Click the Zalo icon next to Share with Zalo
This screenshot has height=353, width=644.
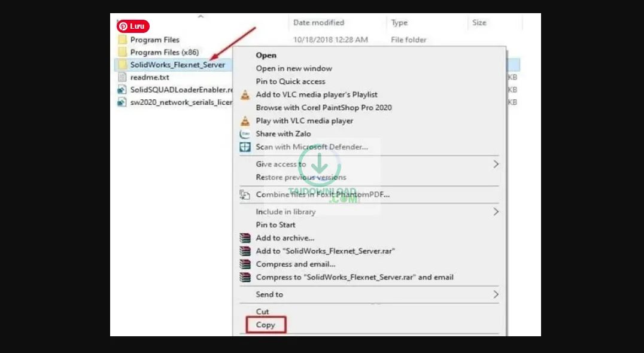coord(245,133)
